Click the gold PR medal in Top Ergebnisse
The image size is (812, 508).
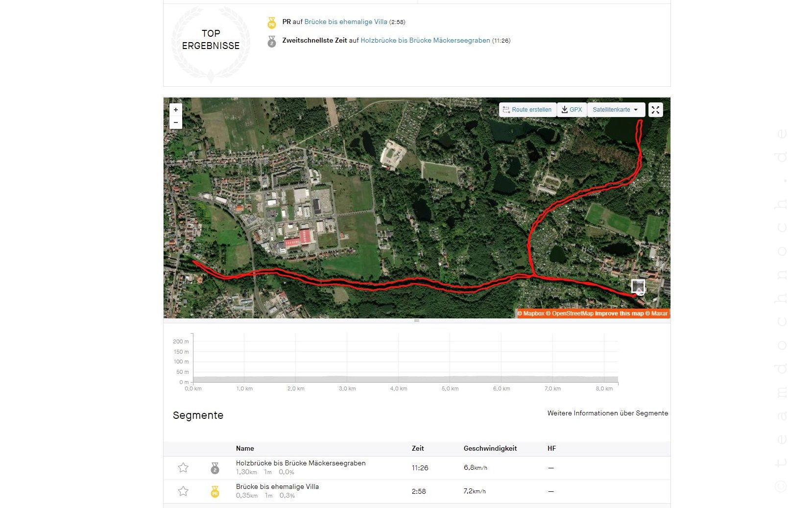(x=272, y=23)
